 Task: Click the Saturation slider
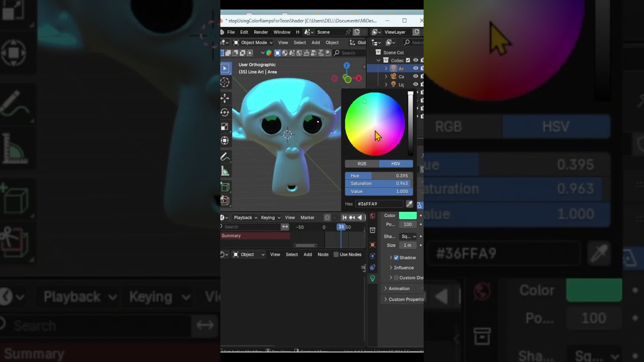(x=379, y=184)
